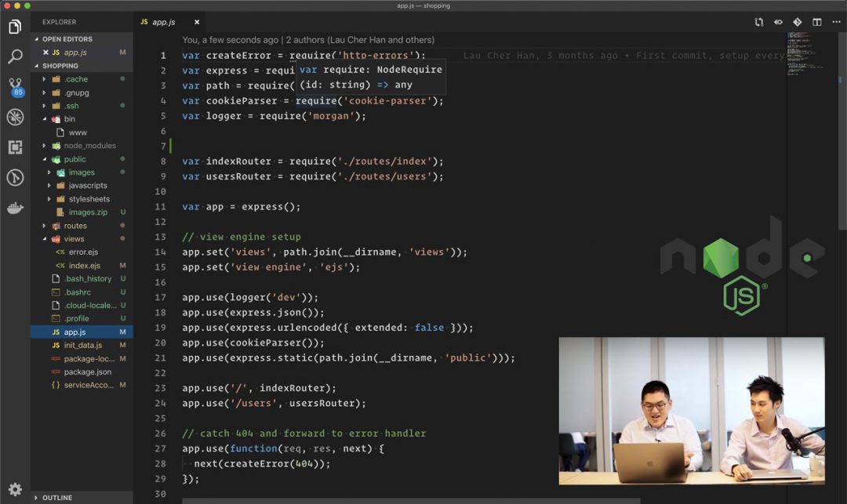This screenshot has width=847, height=504.
Task: Open the GitLens view in activity bar
Action: (15, 177)
